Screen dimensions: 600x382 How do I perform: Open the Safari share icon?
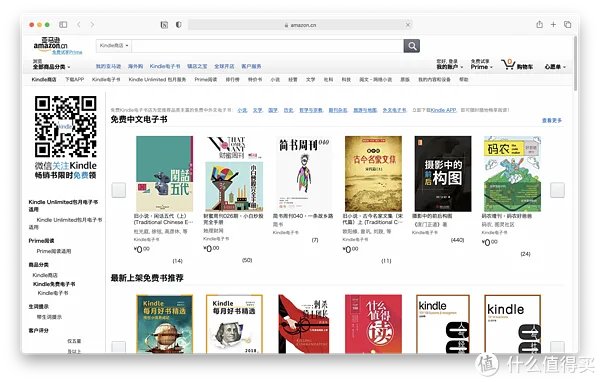pyautogui.click(x=540, y=24)
